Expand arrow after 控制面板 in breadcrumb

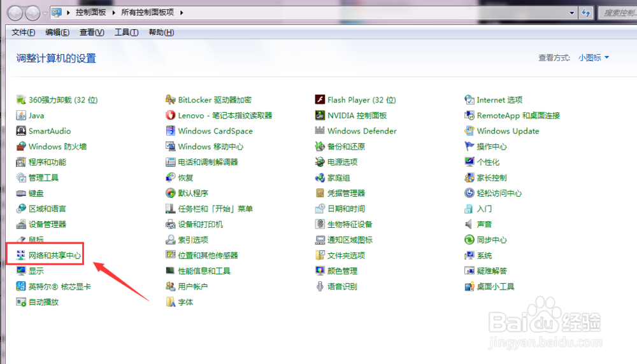point(113,13)
